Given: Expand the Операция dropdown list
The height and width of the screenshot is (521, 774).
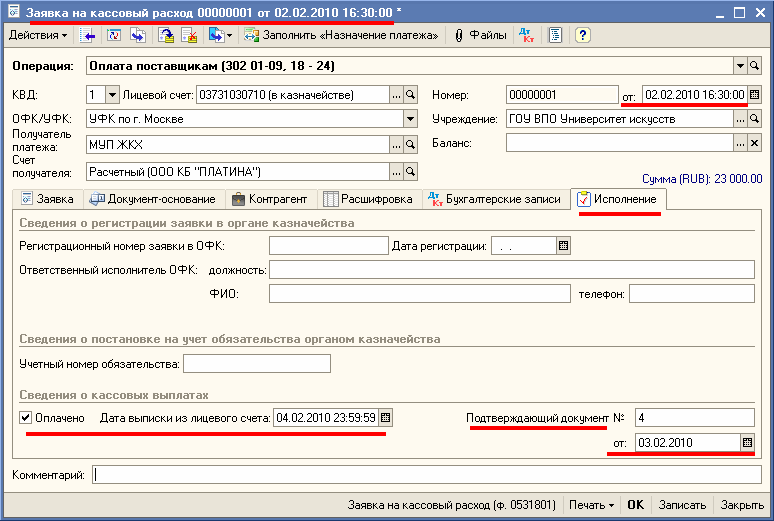Looking at the screenshot, I should pos(740,66).
